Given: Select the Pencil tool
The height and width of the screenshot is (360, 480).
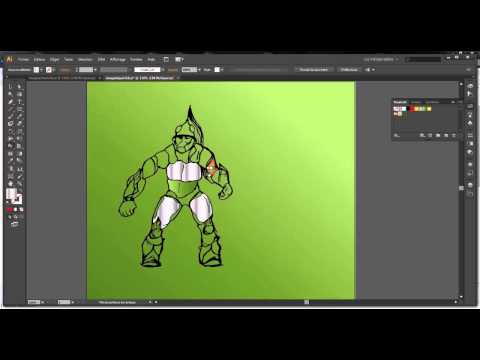Looking at the screenshot, I should coord(20,116).
